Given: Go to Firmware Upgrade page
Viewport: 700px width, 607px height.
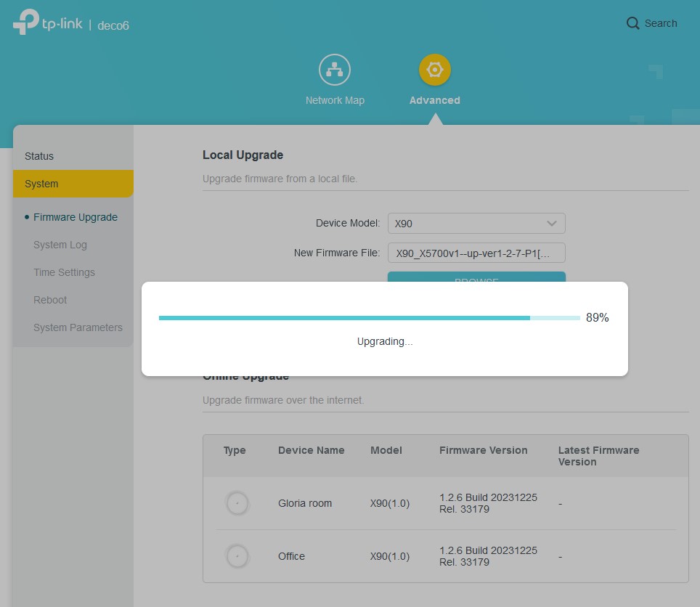Looking at the screenshot, I should (75, 217).
